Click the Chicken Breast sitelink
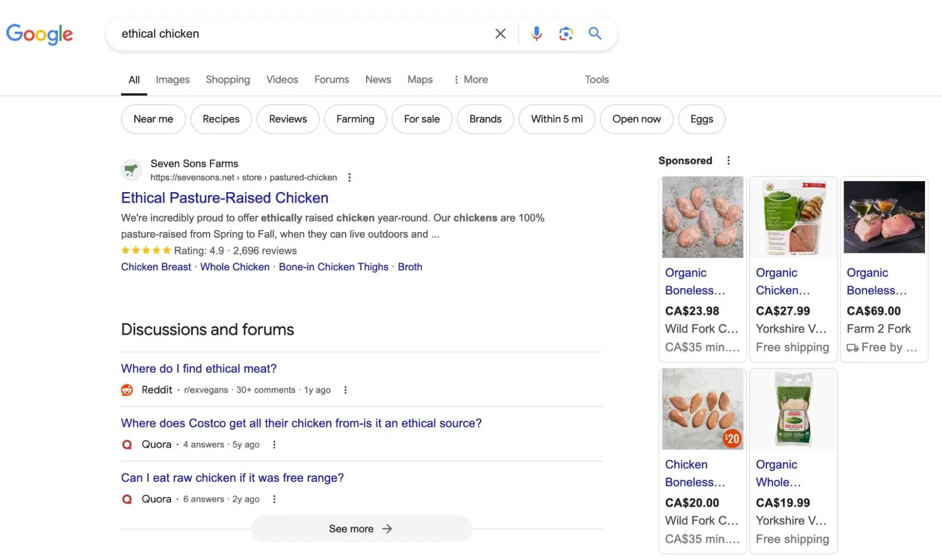The image size is (942, 560). pyautogui.click(x=156, y=267)
